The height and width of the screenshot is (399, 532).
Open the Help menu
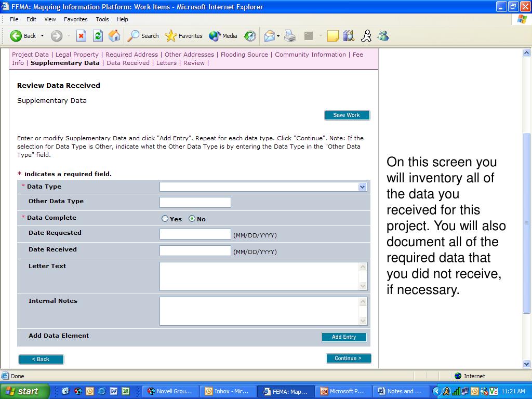pyautogui.click(x=123, y=19)
